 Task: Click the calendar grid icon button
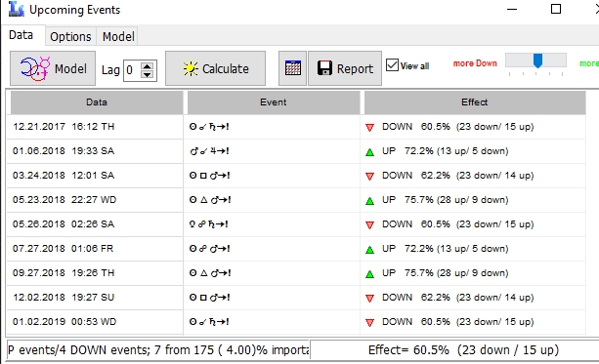pyautogui.click(x=292, y=68)
